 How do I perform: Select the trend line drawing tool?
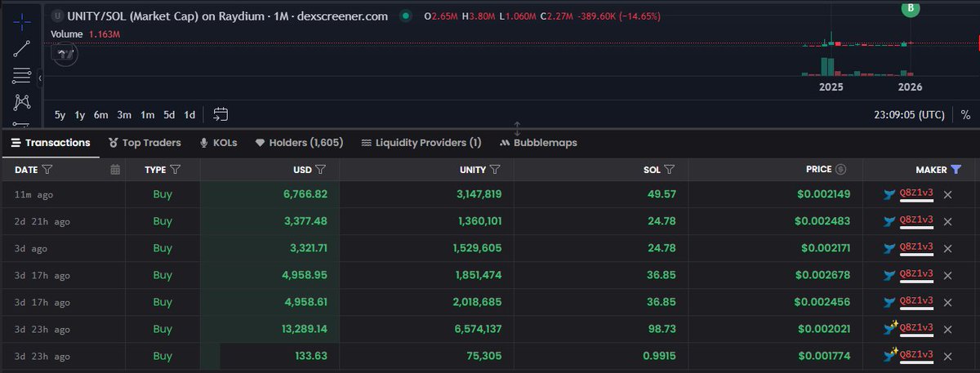[x=22, y=47]
